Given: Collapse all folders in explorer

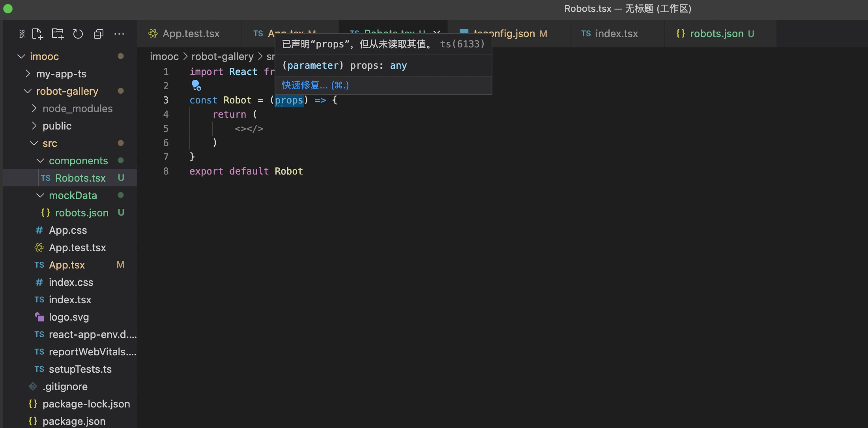Looking at the screenshot, I should pos(99,34).
